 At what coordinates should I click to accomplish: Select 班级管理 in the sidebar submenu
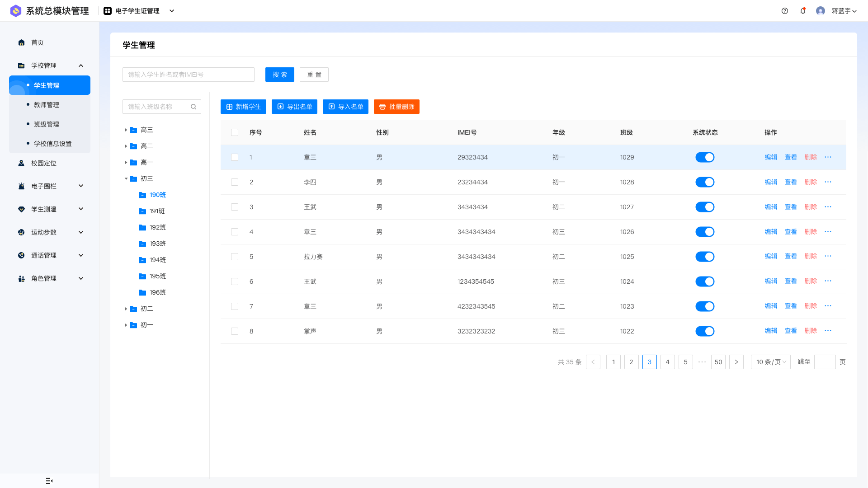point(47,124)
